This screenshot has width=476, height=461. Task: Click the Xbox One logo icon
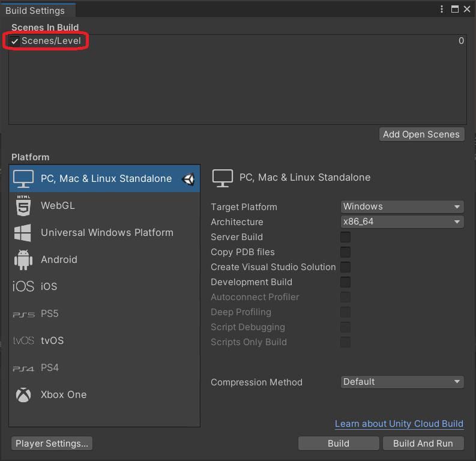23,394
